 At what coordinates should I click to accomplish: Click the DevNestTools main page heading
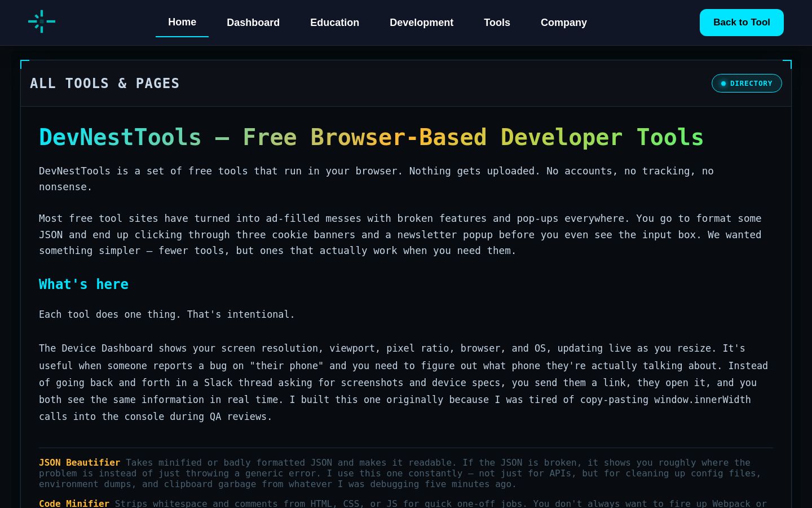click(x=371, y=137)
